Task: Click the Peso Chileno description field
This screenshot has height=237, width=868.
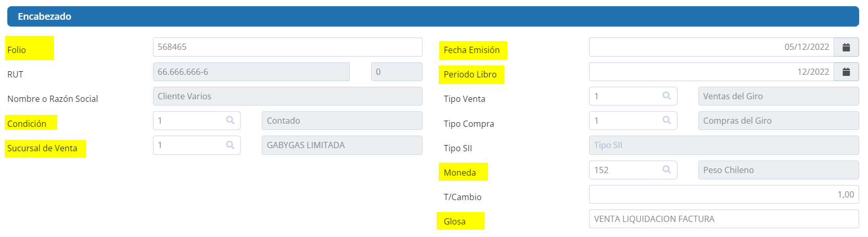Action: pyautogui.click(x=778, y=170)
